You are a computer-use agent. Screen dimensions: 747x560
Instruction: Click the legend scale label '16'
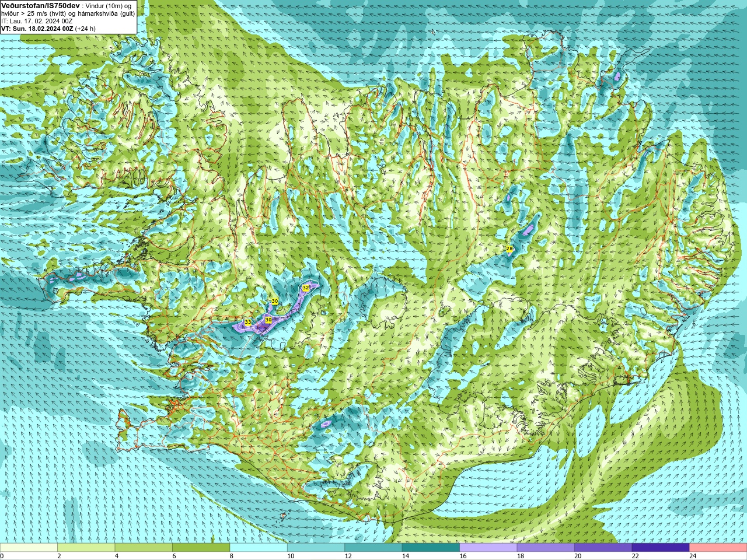[x=463, y=556]
